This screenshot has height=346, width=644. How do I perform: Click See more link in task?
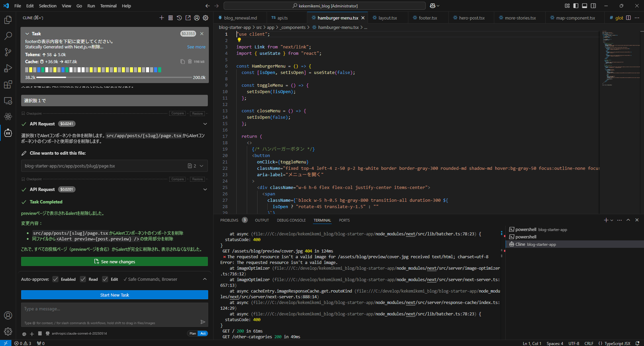(x=196, y=47)
